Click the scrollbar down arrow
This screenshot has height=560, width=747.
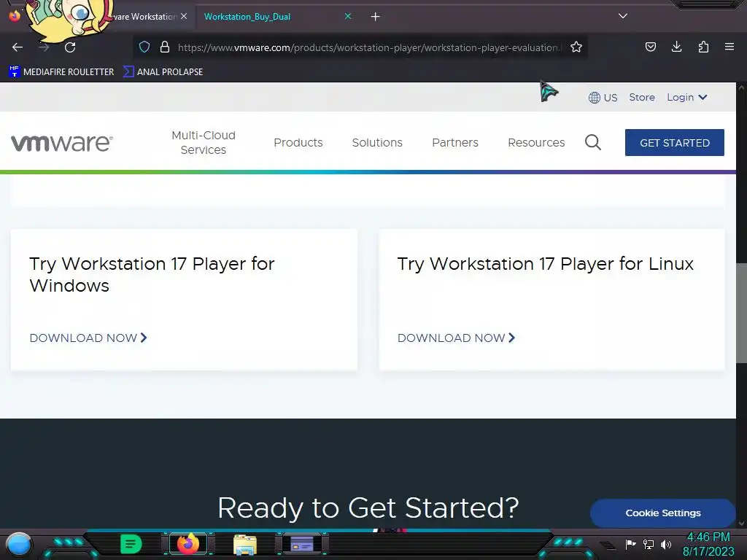click(x=741, y=524)
